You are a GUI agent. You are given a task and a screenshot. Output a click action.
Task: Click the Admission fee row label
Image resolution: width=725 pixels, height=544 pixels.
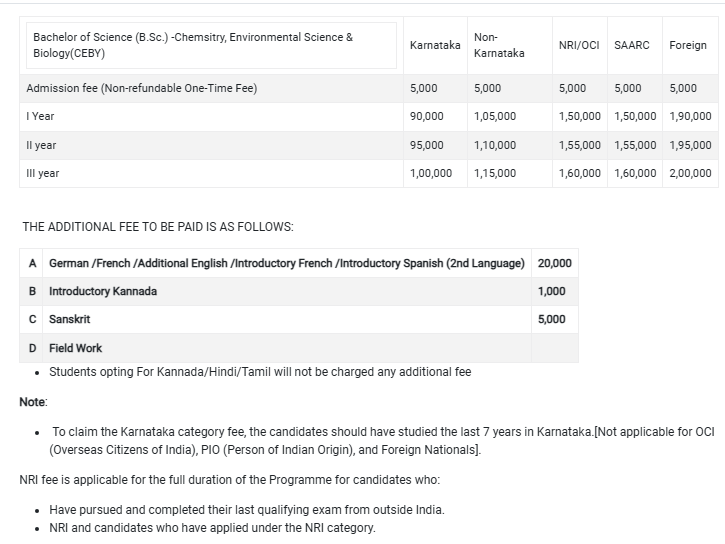coord(142,88)
